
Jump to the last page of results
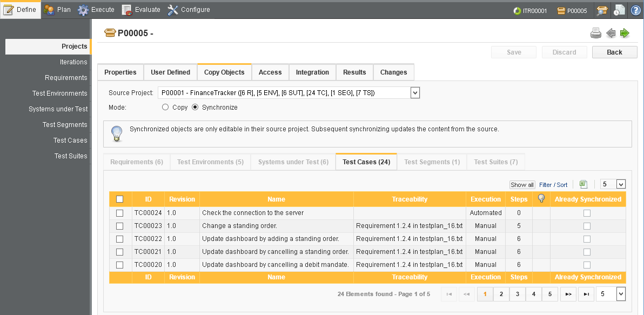tap(587, 294)
